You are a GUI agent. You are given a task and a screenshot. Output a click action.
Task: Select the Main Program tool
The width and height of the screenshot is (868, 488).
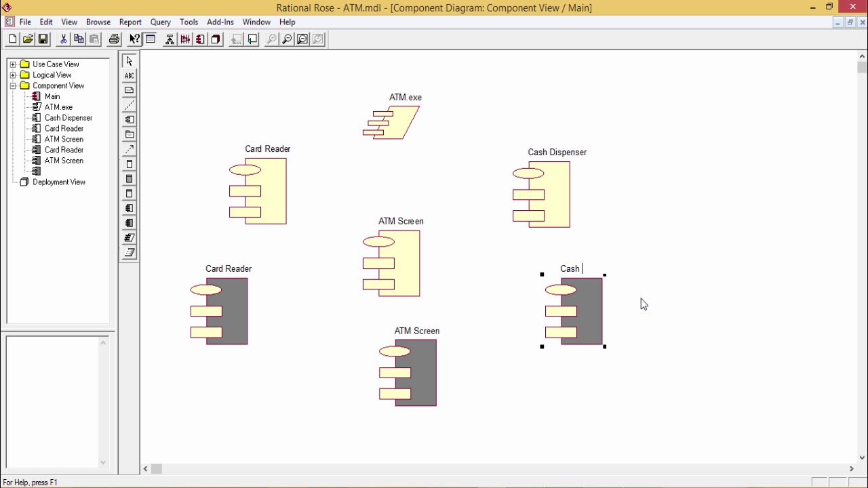pos(129,194)
